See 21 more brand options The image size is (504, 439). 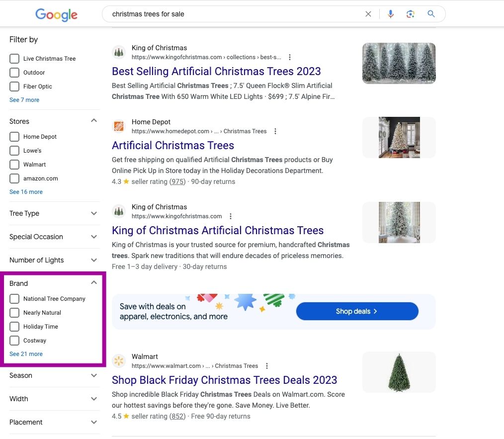pyautogui.click(x=26, y=353)
